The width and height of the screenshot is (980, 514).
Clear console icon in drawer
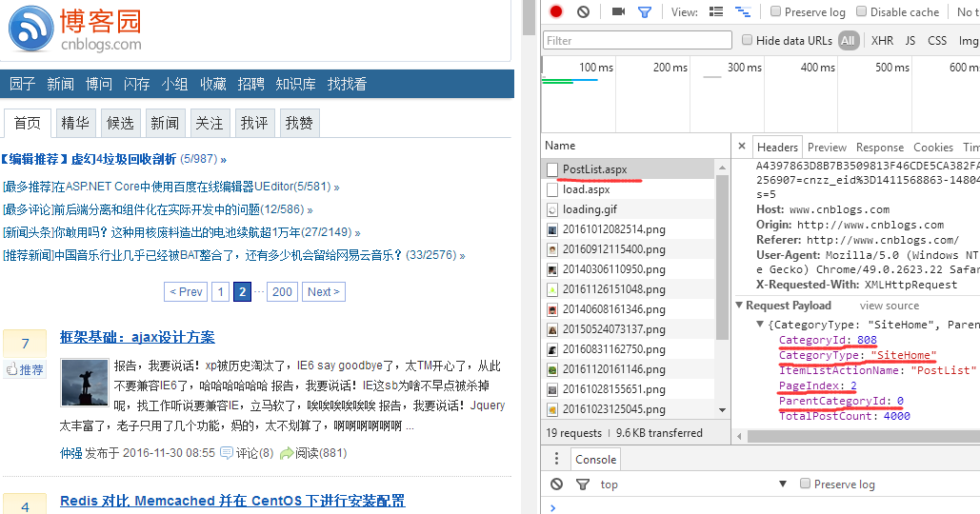point(556,484)
